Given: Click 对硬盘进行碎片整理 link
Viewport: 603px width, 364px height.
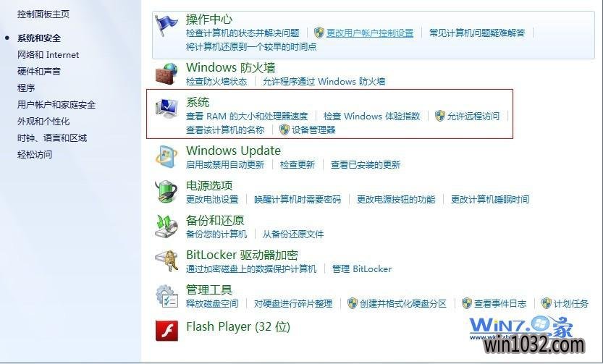Looking at the screenshot, I should (x=293, y=304).
